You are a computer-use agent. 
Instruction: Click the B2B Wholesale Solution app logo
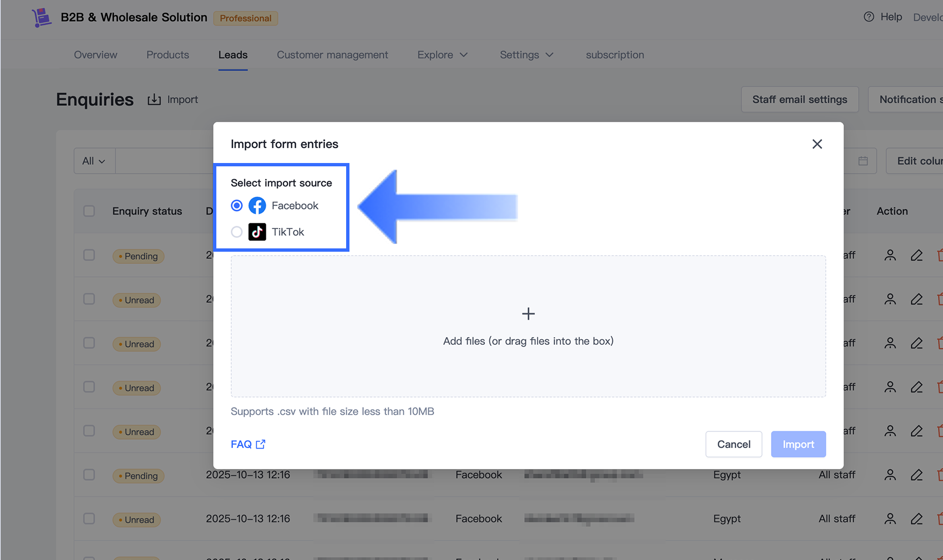[41, 17]
